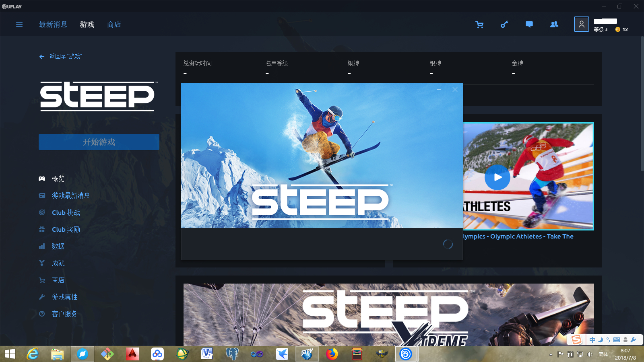Open the Olympic Athletes video title link
Screen dimensions: 644x362
click(x=518, y=237)
